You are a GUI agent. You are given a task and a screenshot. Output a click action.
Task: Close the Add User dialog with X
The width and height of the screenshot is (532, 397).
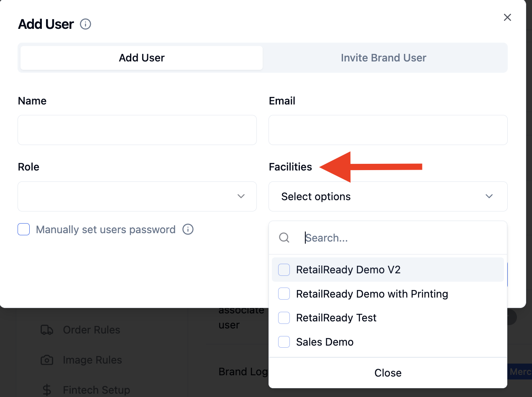coord(507,17)
